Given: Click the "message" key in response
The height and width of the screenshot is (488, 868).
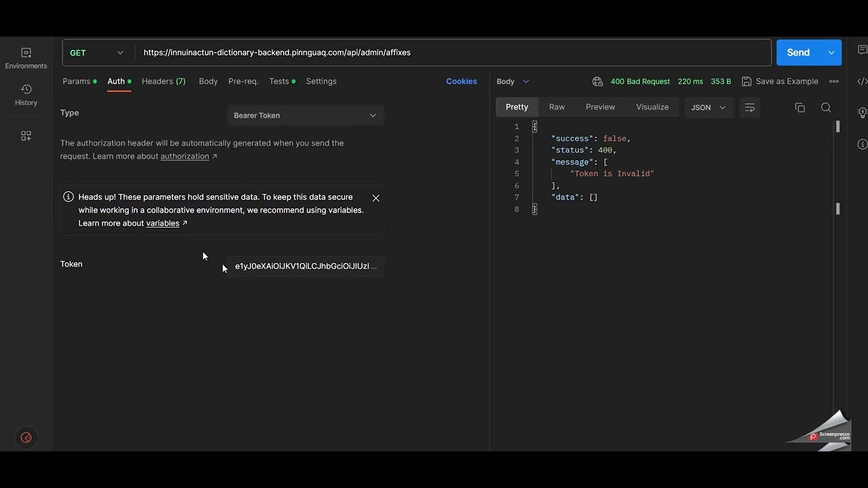Looking at the screenshot, I should tap(572, 162).
